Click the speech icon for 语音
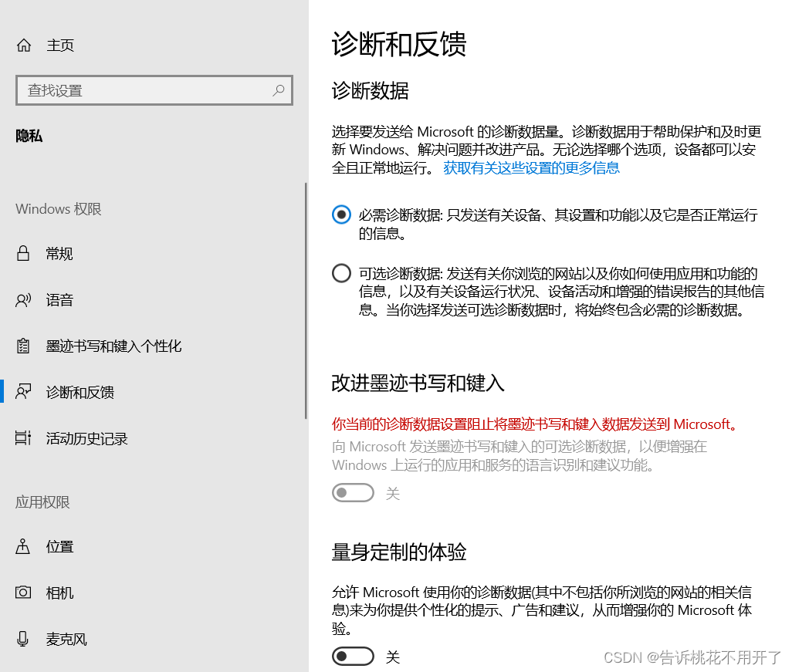Viewport: 792px width, 672px height. [x=23, y=300]
